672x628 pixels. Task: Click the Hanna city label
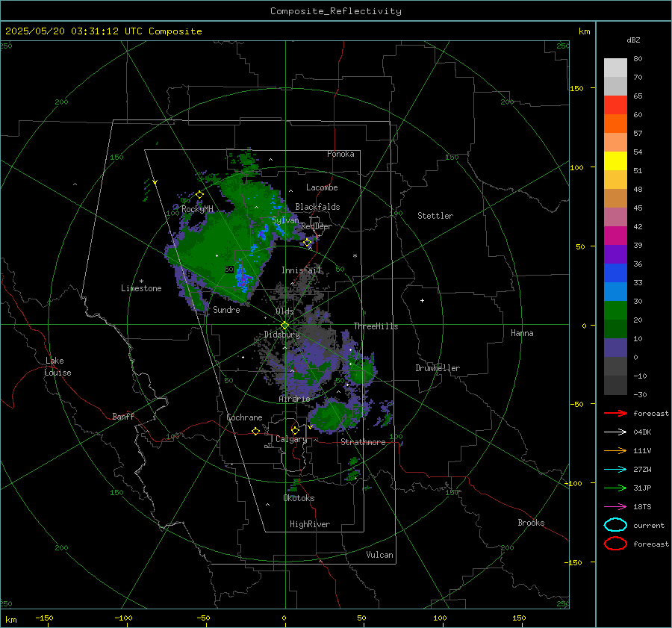pos(522,333)
